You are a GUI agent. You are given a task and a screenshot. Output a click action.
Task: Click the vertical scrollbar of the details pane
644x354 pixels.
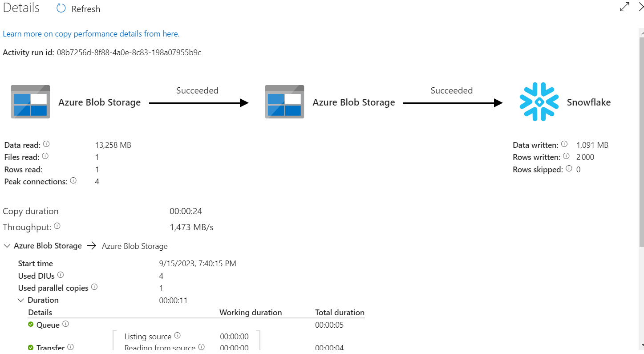[x=641, y=142]
